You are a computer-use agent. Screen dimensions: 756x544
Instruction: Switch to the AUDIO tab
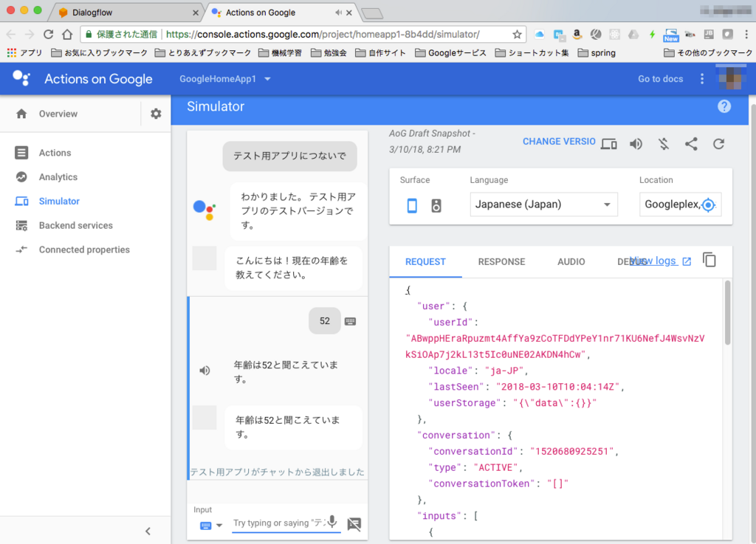[x=571, y=261]
